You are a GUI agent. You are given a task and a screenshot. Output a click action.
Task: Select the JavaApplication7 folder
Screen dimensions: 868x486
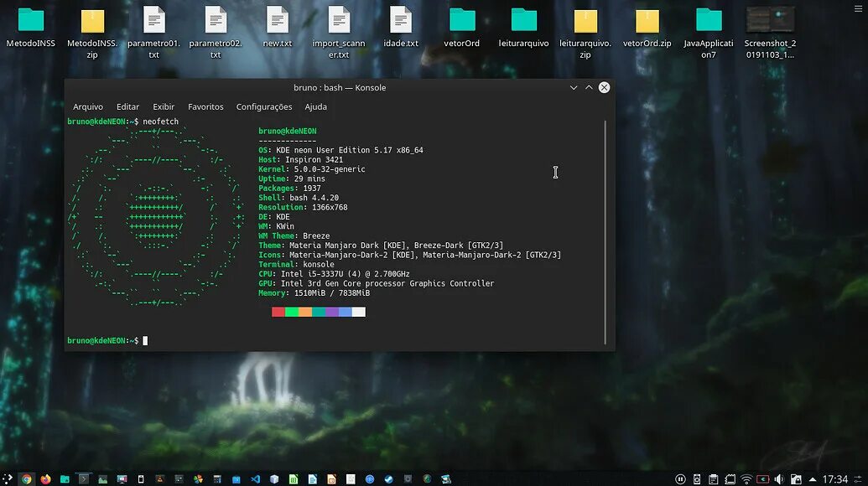click(x=709, y=34)
